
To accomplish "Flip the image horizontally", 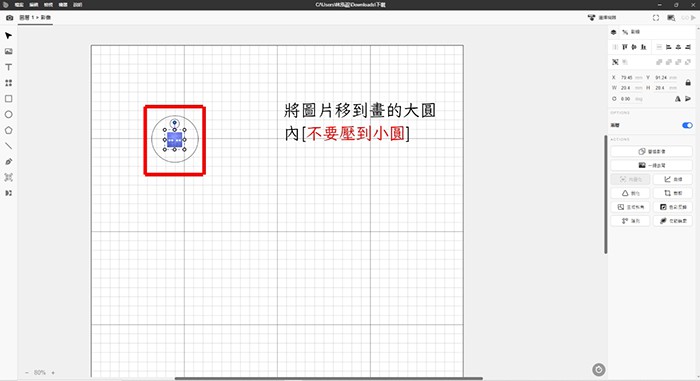I will point(678,99).
